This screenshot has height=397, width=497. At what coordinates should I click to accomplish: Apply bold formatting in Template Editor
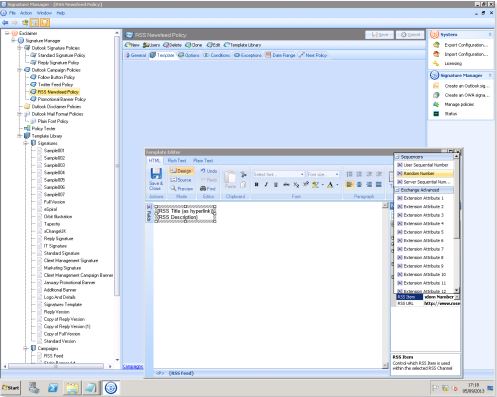coord(256,184)
